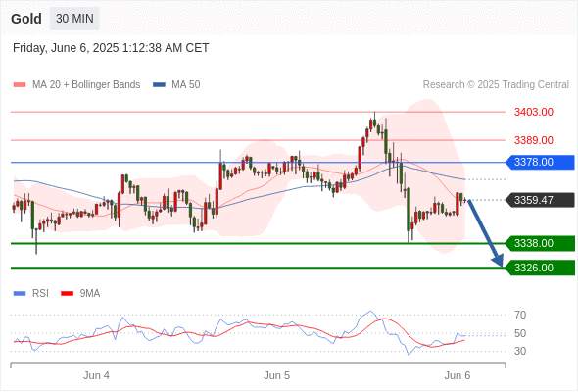
Task: Click the MA 50 legend label
Action: 186,84
